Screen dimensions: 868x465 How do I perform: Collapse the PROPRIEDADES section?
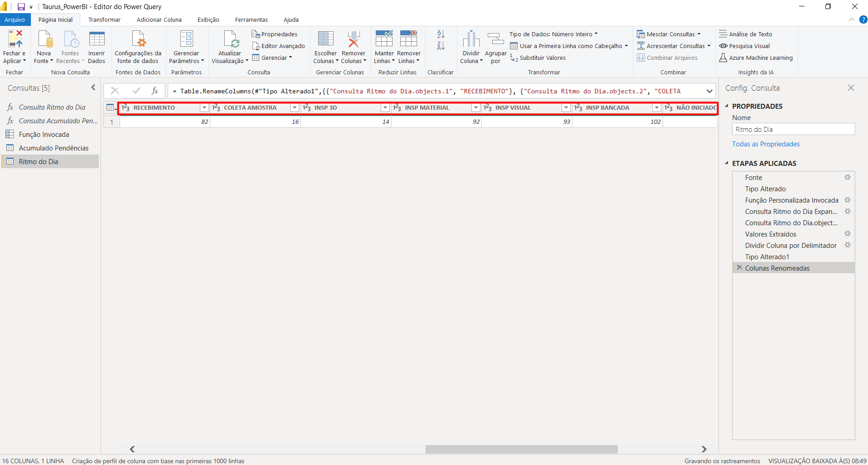click(x=727, y=106)
